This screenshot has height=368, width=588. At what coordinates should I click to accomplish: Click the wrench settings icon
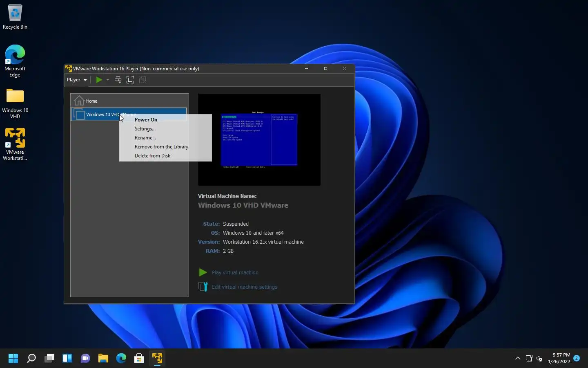[203, 287]
